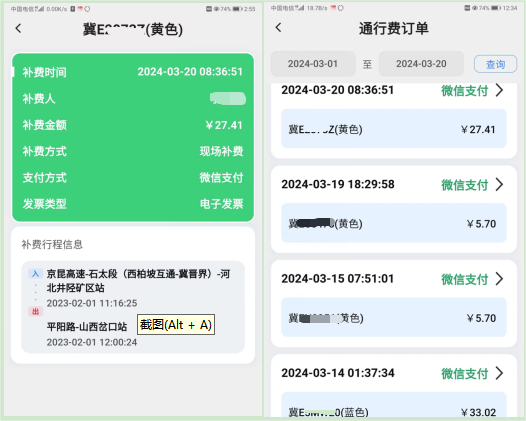526x421 pixels.
Task: Expand order dated 2024-03-20 08:36:51 chevron
Action: pos(499,90)
